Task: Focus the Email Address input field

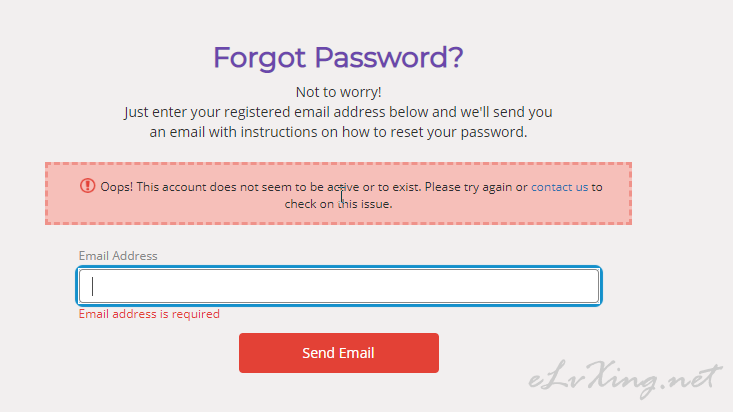Action: coord(339,286)
